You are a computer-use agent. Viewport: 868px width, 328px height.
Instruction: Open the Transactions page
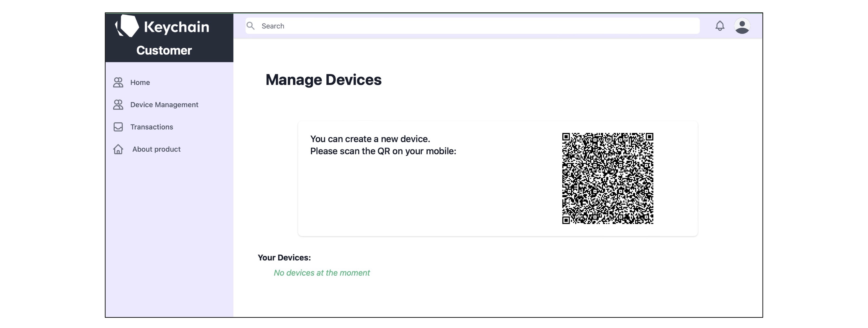click(x=152, y=127)
